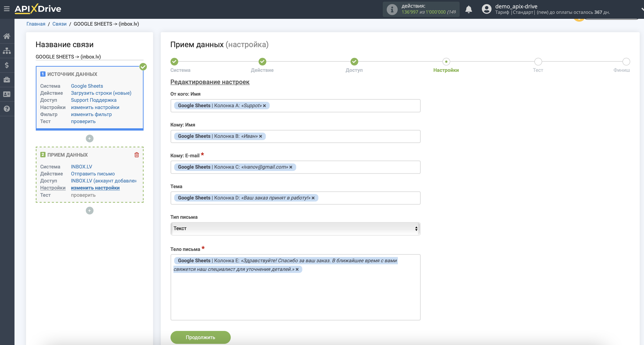Open the Связи breadcrumb link
The width and height of the screenshot is (644, 345).
coord(59,24)
